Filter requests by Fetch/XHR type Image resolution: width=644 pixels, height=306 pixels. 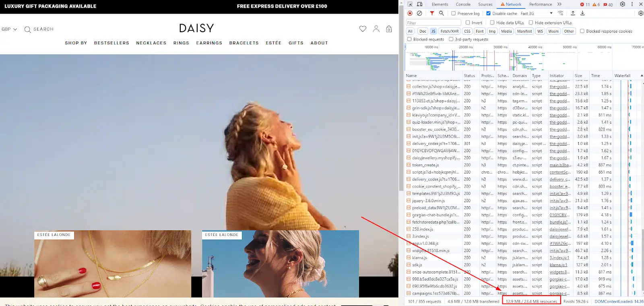coord(450,31)
